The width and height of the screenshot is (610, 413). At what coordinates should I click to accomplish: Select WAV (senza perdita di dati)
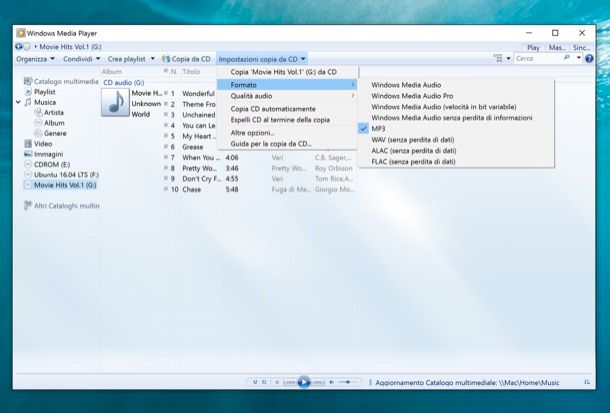pos(413,139)
